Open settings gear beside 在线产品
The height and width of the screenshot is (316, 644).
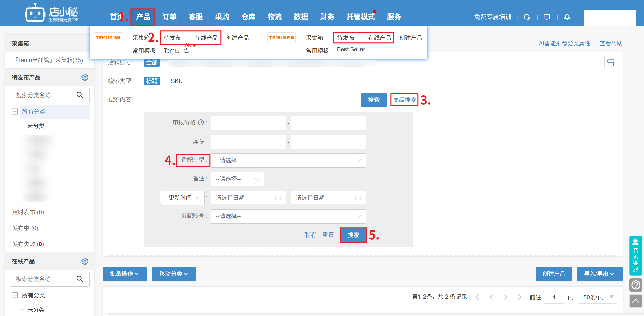tap(85, 261)
